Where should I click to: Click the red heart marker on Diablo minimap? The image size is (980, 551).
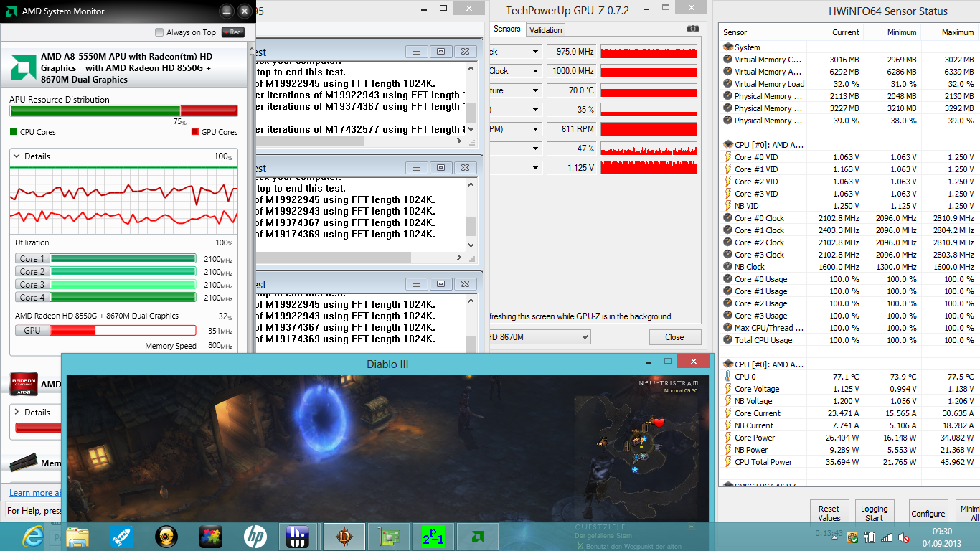(659, 423)
